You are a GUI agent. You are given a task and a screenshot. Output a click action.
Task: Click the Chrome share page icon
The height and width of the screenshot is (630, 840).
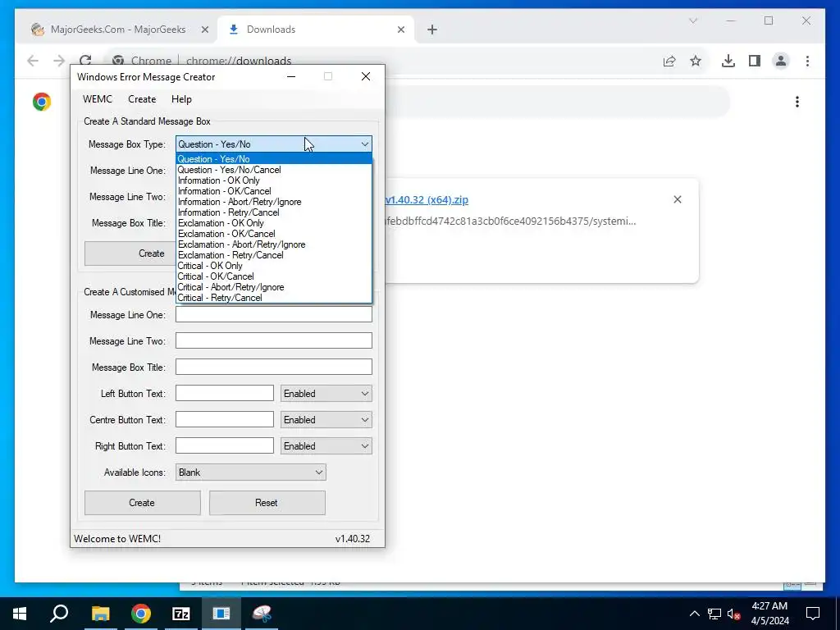click(669, 61)
